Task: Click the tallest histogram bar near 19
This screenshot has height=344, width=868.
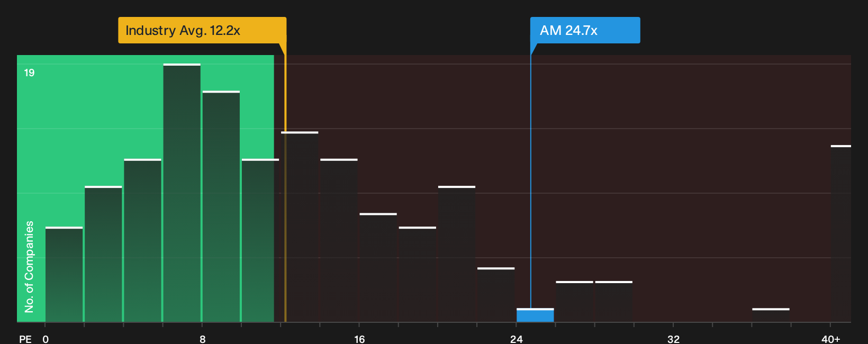Action: (182, 193)
